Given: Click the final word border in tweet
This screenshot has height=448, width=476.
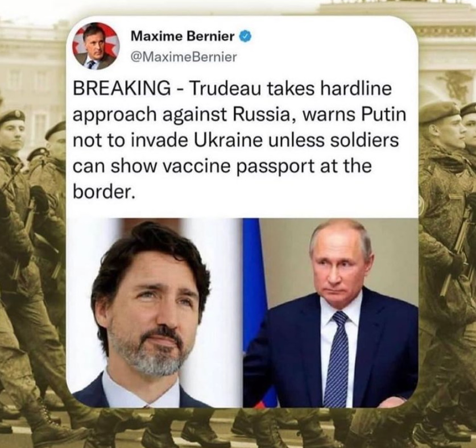Looking at the screenshot, I should tap(103, 193).
